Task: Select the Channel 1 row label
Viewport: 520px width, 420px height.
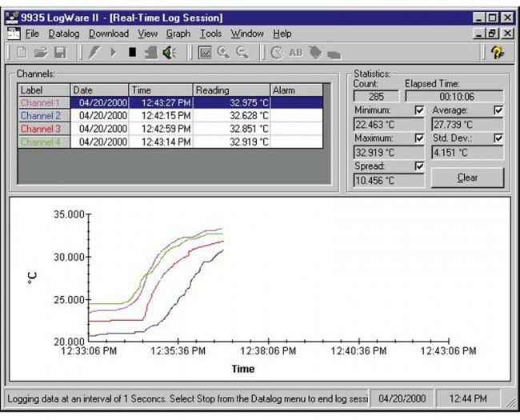Action: click(44, 102)
